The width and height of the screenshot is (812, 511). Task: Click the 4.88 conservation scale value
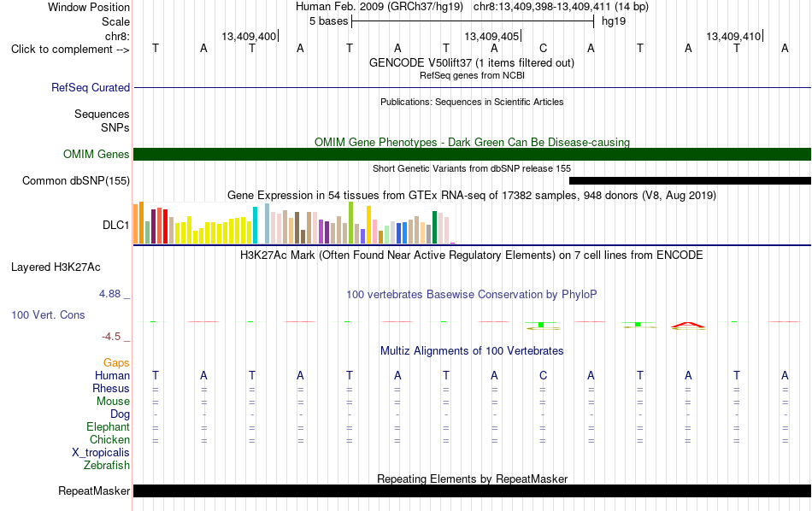(109, 294)
